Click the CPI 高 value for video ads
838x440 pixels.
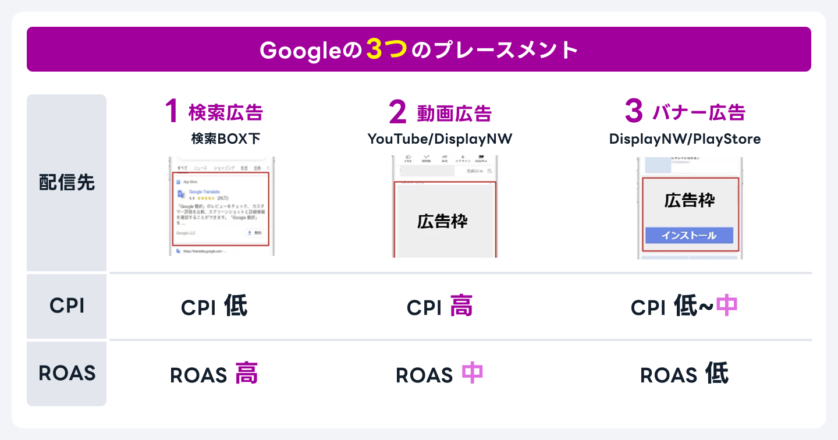[440, 306]
